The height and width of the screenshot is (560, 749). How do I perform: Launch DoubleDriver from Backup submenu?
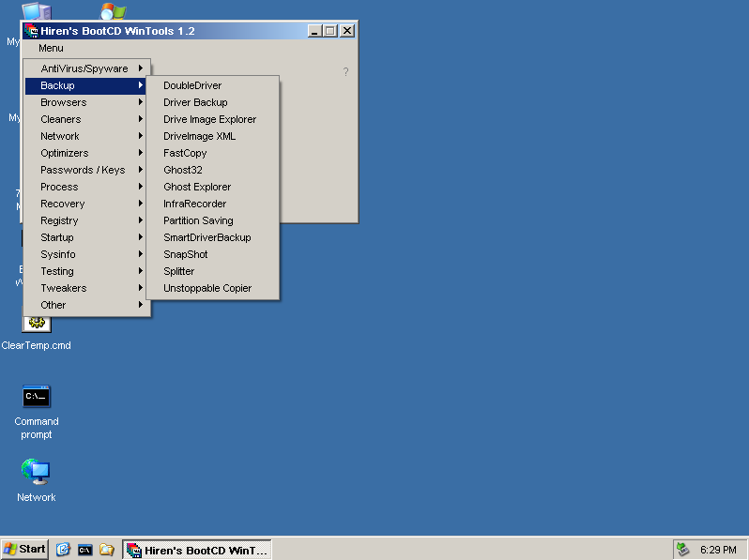213,86
